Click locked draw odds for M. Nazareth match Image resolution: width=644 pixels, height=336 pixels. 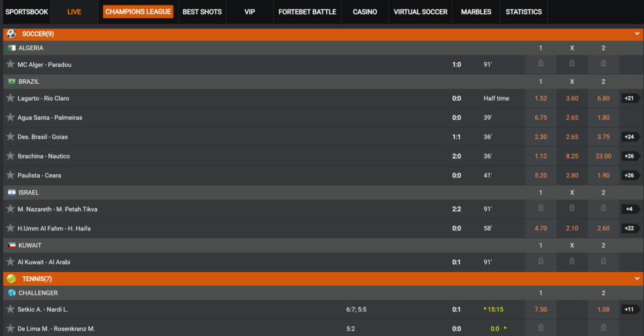pyautogui.click(x=572, y=208)
